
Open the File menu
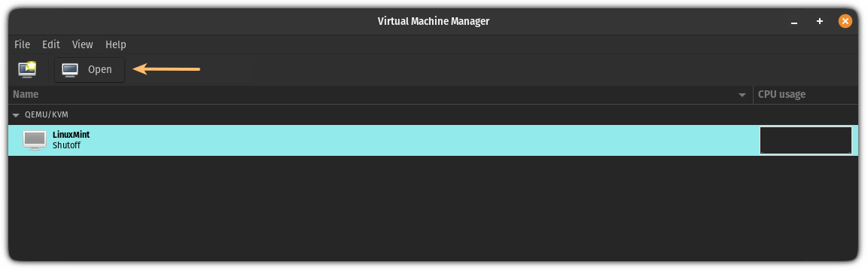coord(22,44)
